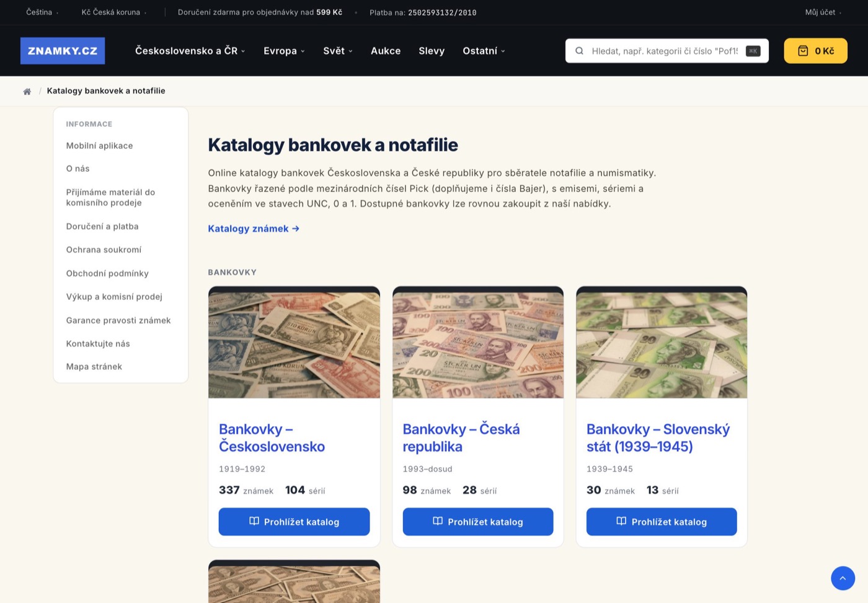
Task: Open the Aukce menu item
Action: 386,51
